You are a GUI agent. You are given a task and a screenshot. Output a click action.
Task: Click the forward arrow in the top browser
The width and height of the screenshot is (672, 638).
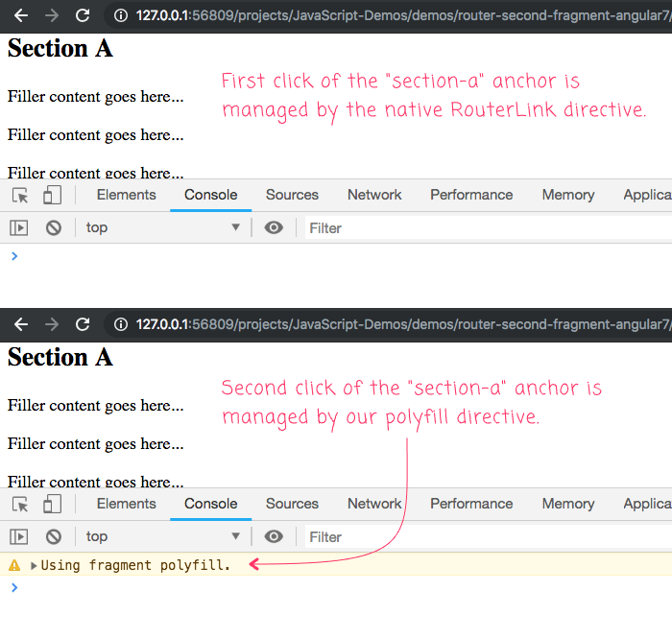coord(52,16)
